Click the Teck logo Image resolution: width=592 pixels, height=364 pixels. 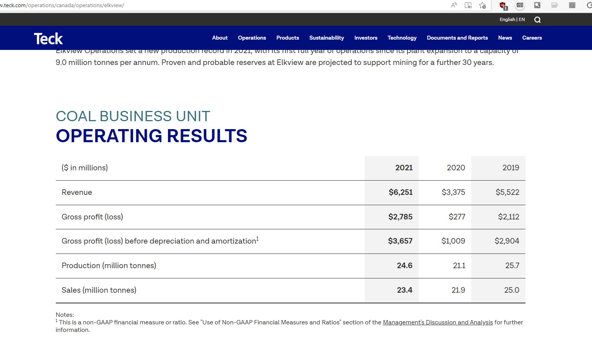click(48, 38)
